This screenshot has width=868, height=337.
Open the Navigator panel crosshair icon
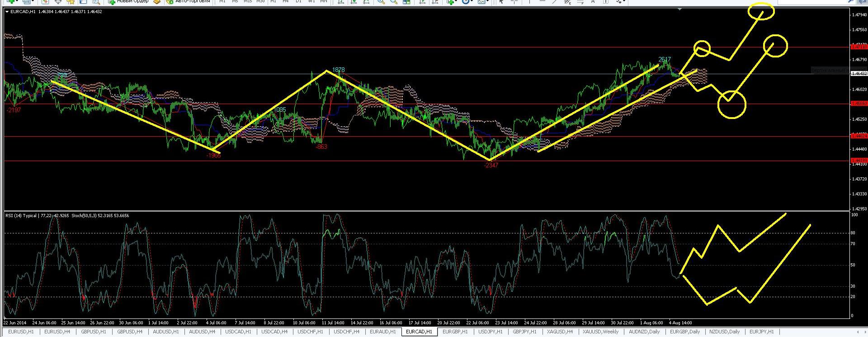pos(58,1)
